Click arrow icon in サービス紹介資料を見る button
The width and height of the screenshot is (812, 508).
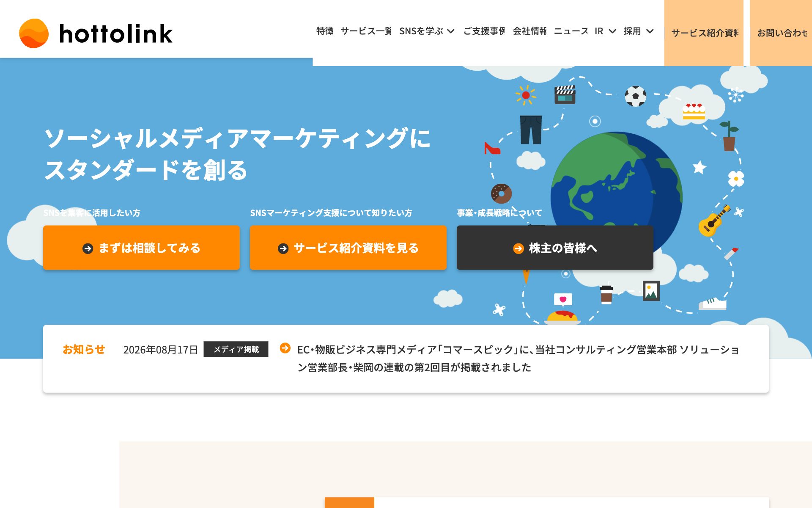(283, 248)
